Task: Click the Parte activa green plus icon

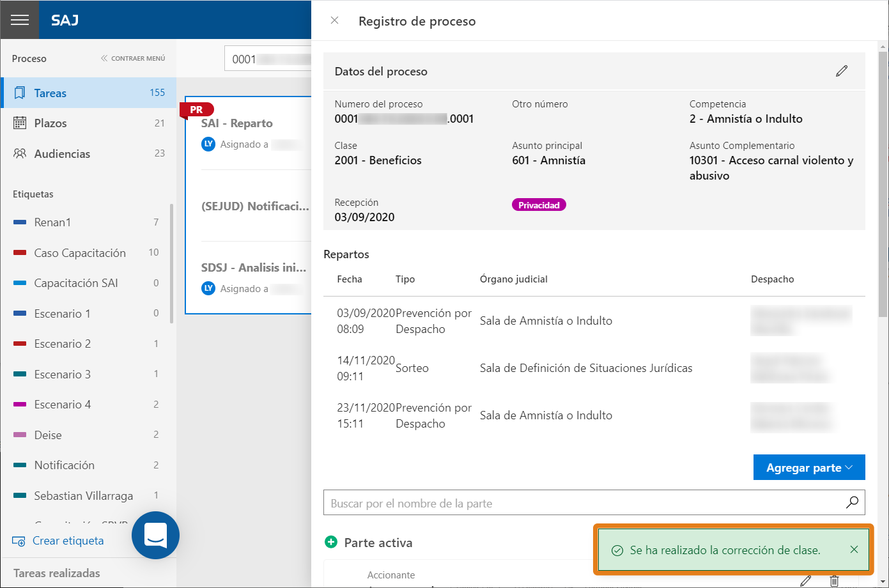Action: click(x=331, y=542)
